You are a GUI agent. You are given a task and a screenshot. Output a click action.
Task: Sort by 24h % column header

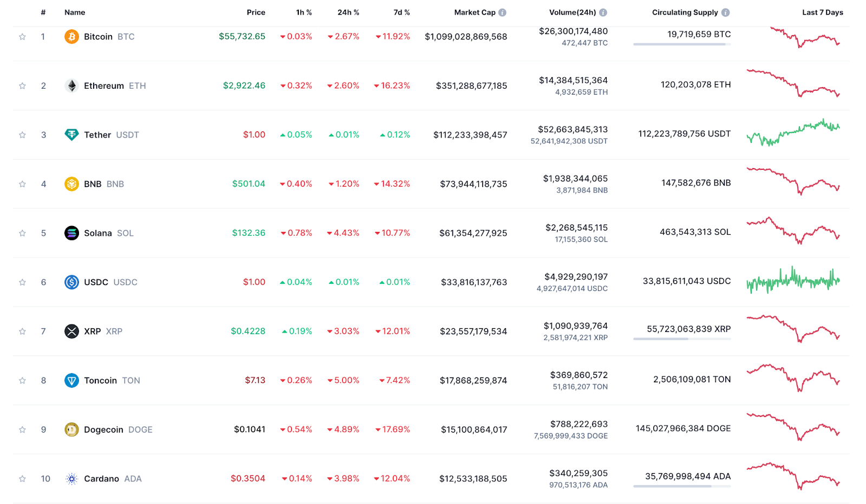pos(348,12)
